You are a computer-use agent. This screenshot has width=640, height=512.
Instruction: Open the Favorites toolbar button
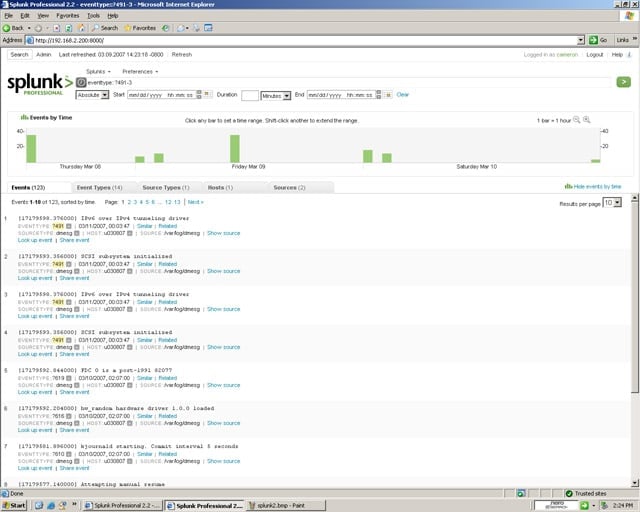coord(140,28)
